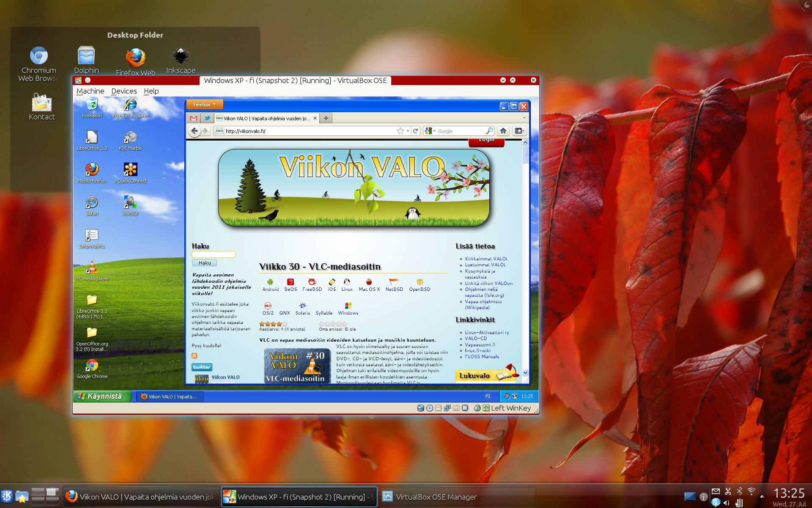The height and width of the screenshot is (508, 812).
Task: Click the webpage scrollbar down arrow
Action: pyautogui.click(x=525, y=373)
